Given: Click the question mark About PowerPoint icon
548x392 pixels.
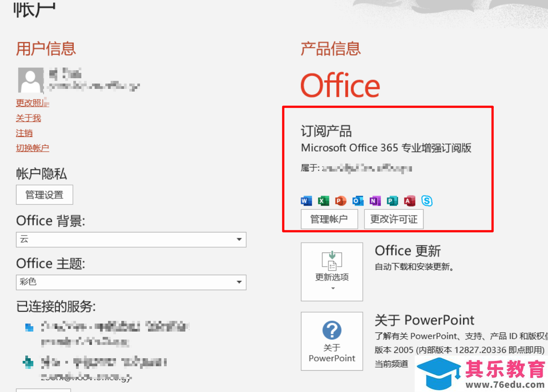Looking at the screenshot, I should click(x=332, y=330).
